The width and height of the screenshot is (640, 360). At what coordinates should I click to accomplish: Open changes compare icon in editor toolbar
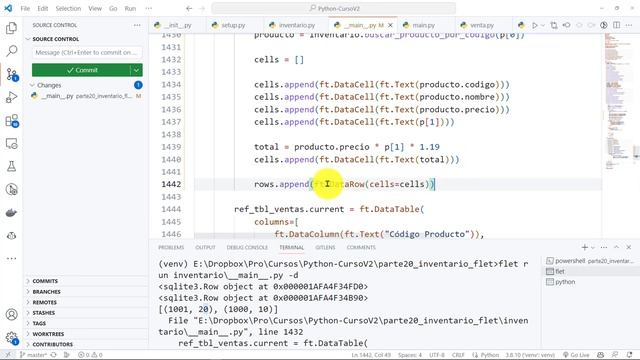(554, 25)
